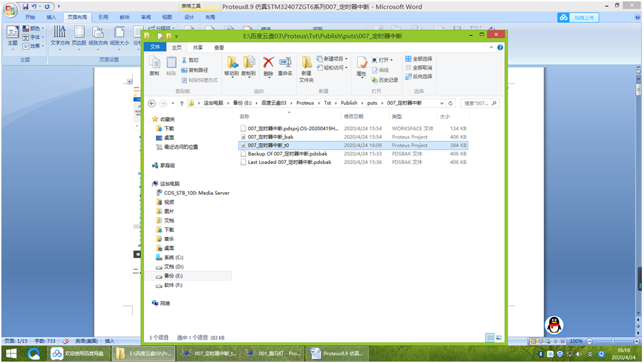644x363 pixels.
Task: Adjust the Word zoom slider
Action: [613, 341]
